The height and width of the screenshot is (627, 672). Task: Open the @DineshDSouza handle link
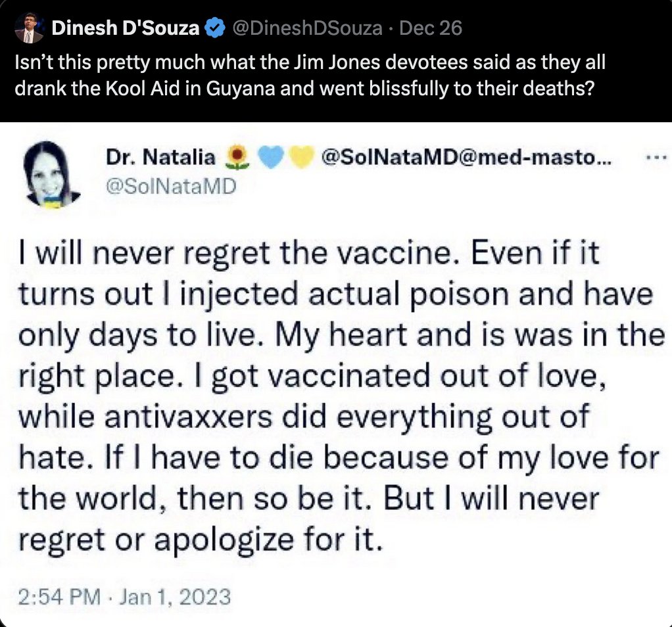[307, 28]
